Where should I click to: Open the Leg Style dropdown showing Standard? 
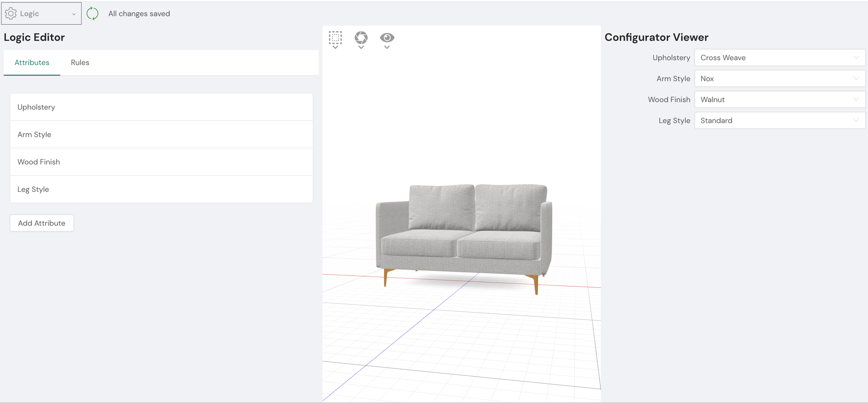tap(779, 121)
